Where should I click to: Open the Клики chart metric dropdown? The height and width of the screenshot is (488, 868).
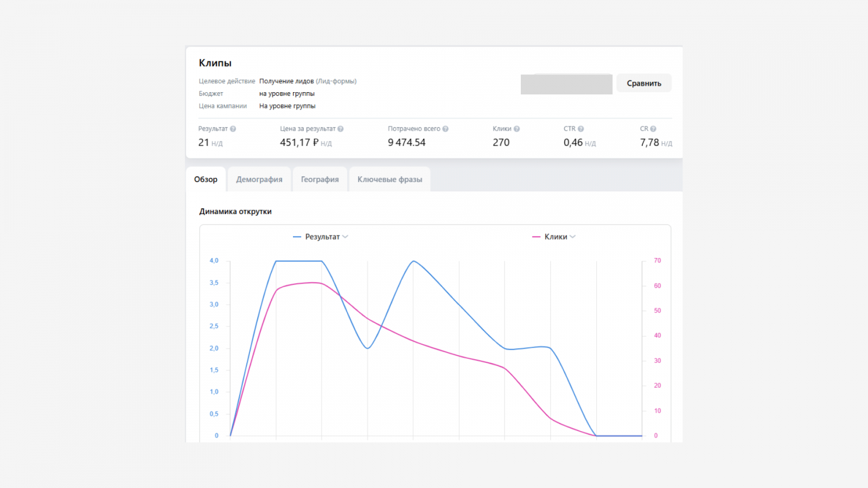(573, 237)
